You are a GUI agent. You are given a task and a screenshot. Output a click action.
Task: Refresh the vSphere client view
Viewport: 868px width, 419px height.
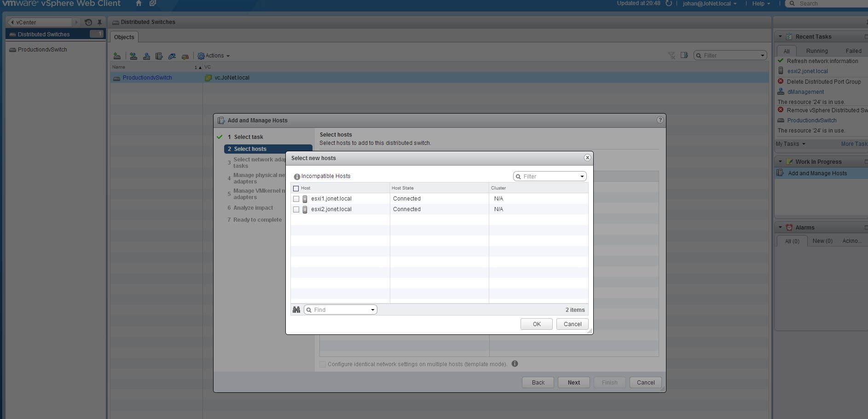[669, 3]
